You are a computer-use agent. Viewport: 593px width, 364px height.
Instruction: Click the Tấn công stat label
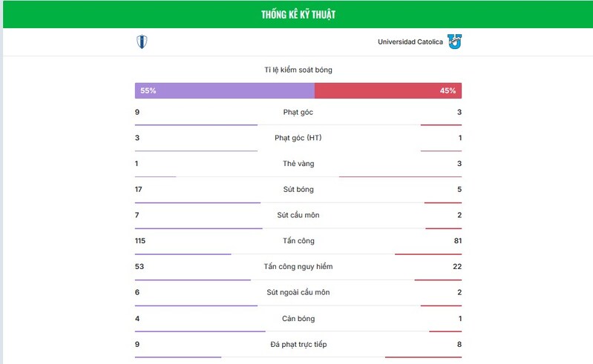pos(298,241)
